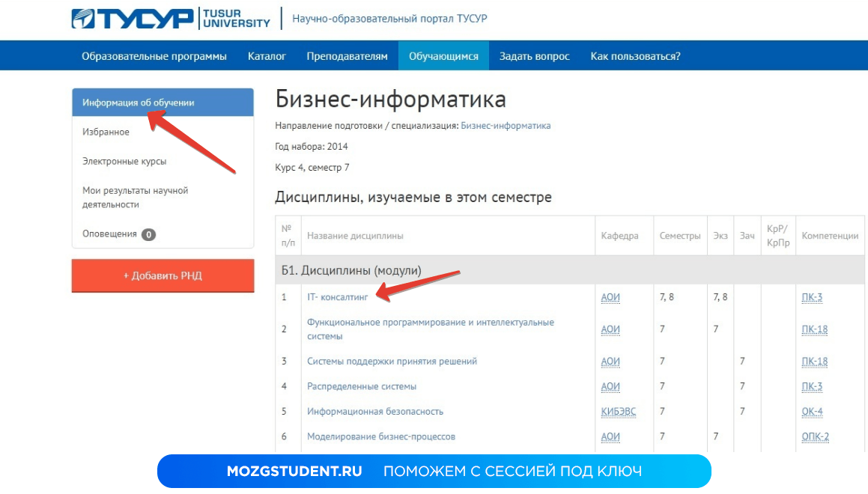Click the MOZGSTUDENT.RU advertisement banner
868x494 pixels.
coord(434,472)
